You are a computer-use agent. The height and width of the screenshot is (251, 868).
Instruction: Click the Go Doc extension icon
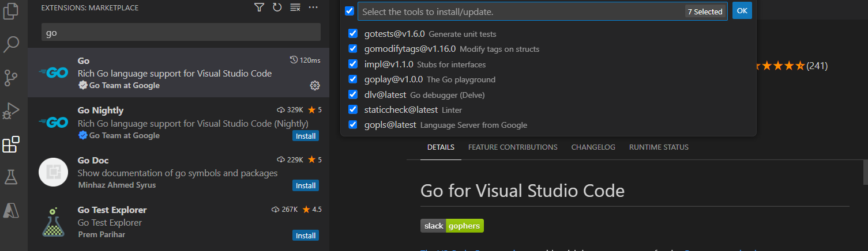tap(54, 172)
